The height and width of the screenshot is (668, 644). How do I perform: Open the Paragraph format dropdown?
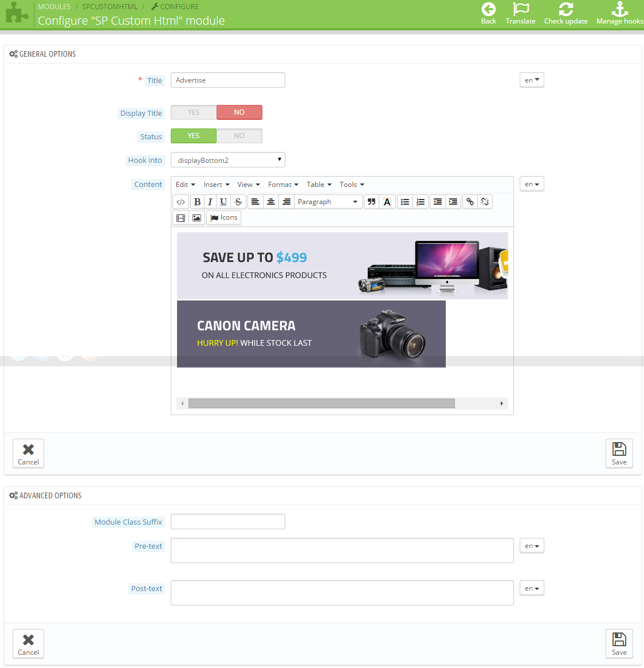click(x=328, y=202)
